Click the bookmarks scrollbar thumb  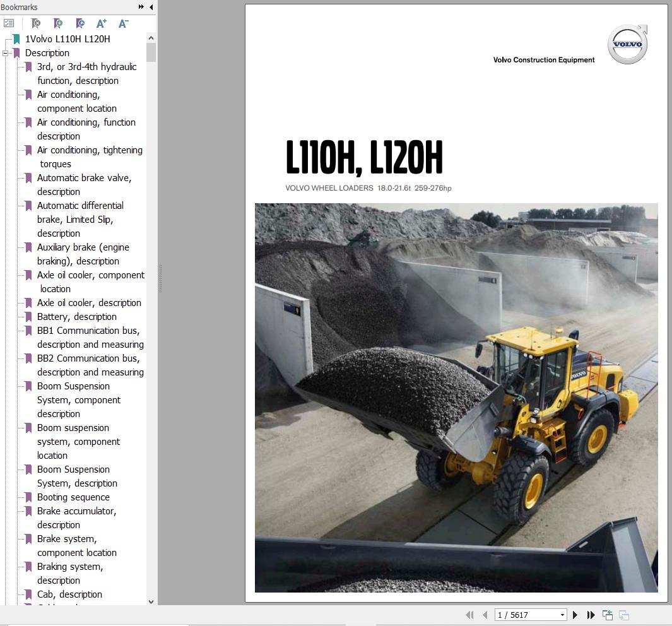point(151,52)
